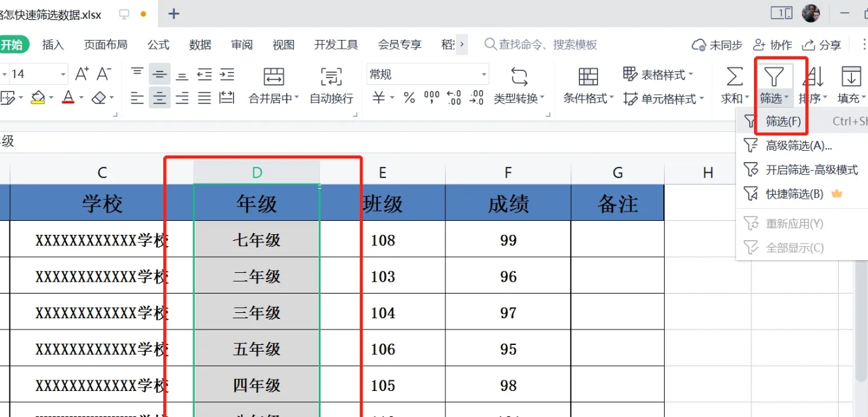Expand more ribbon tabs with the chevron
Image resolution: width=868 pixels, height=417 pixels.
(x=462, y=45)
